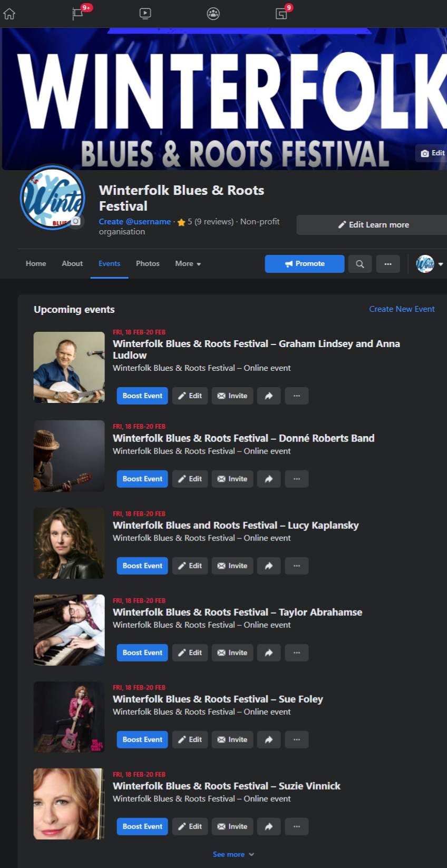Switch to the About tab

click(72, 264)
